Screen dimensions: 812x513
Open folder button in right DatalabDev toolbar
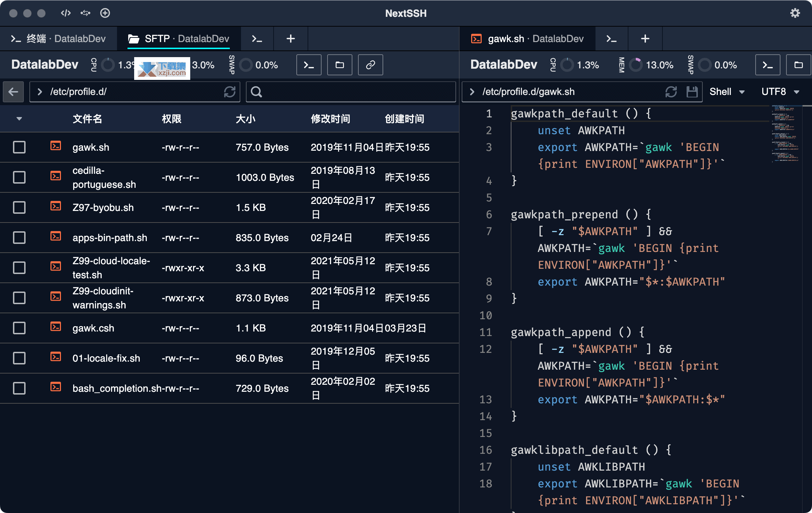point(798,65)
